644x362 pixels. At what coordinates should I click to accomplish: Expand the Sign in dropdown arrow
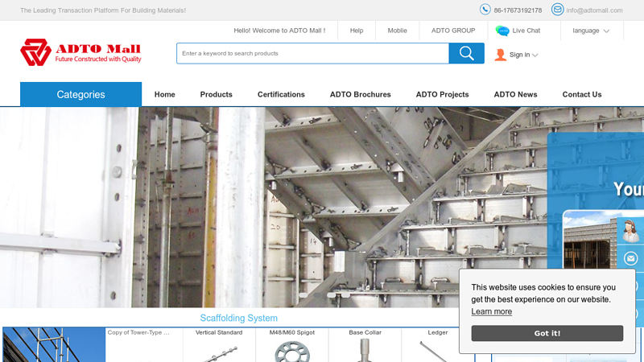535,56
